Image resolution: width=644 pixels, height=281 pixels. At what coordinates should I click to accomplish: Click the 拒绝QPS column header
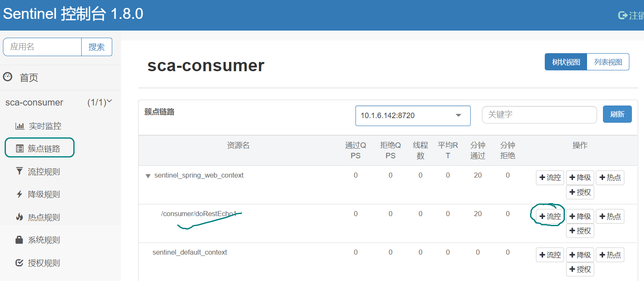coord(390,150)
